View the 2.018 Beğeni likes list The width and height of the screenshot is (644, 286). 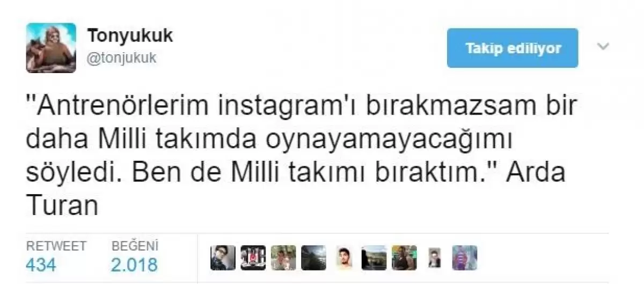click(x=134, y=264)
